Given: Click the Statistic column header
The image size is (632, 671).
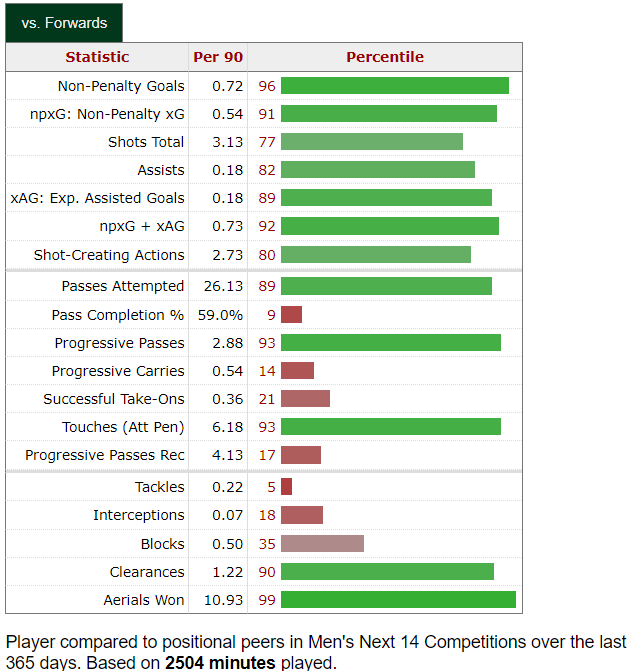Looking at the screenshot, I should click(x=97, y=57).
